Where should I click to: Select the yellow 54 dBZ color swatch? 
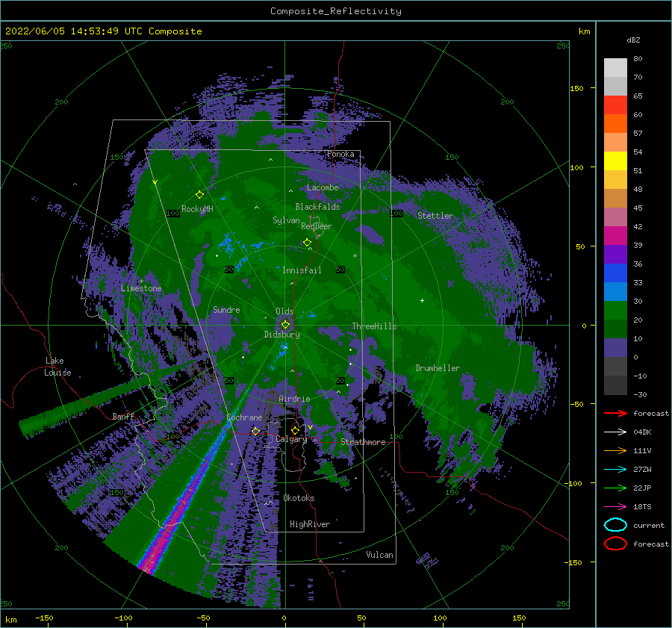click(615, 161)
